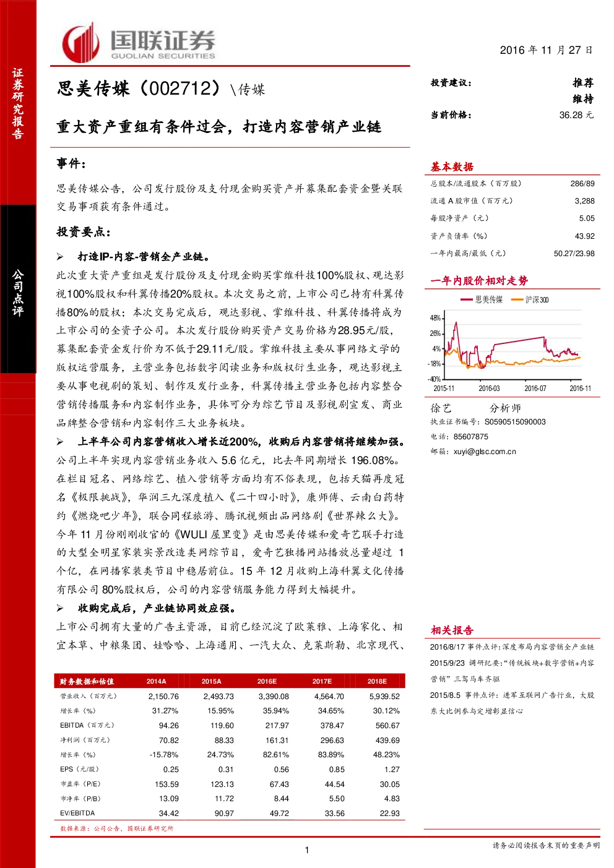Click the yearly high/low value 50.27/23.98
This screenshot has height=868, width=614.
tap(574, 254)
